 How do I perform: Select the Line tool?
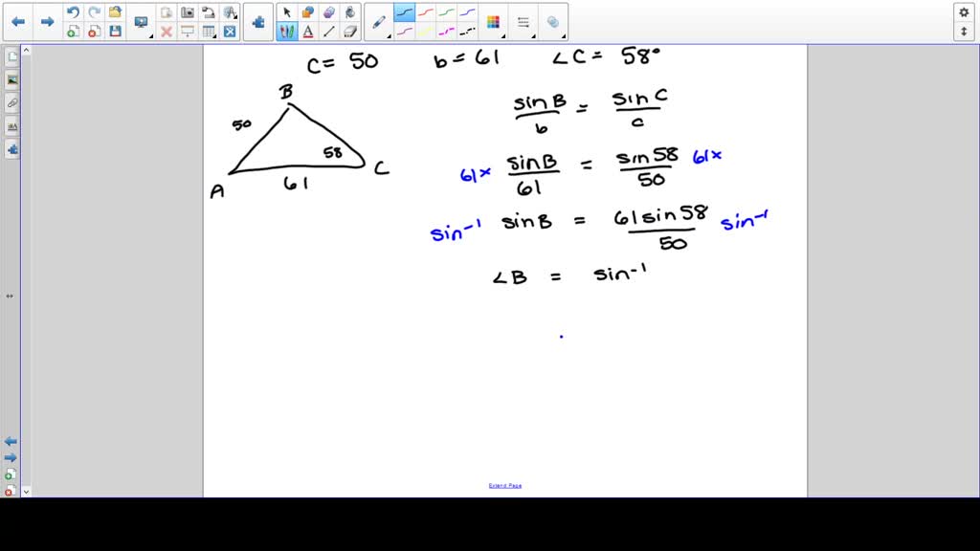[x=329, y=30]
